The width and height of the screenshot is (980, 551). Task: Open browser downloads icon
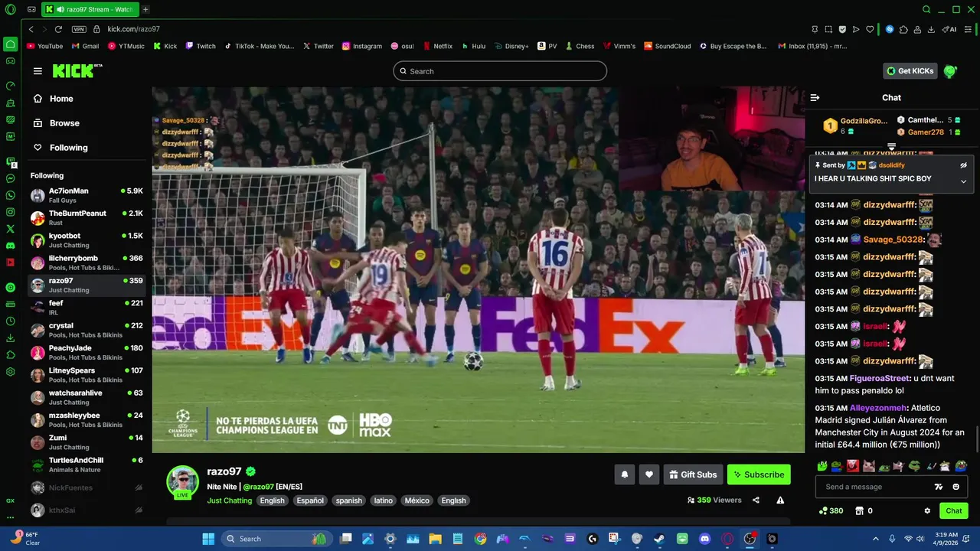point(931,29)
